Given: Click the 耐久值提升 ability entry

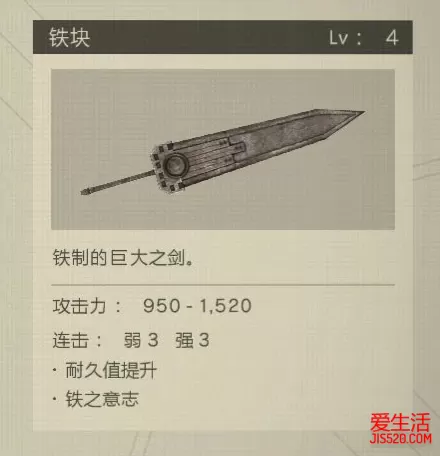Looking at the screenshot, I should 111,370.
